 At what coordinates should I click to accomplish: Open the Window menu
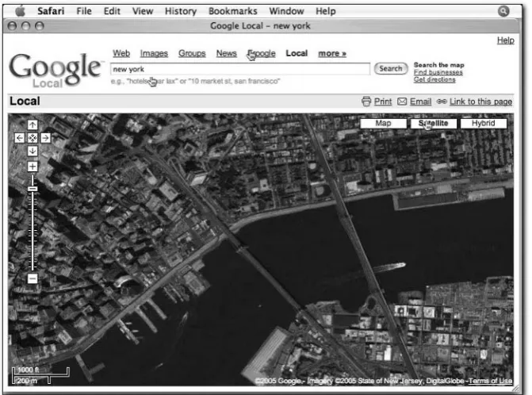pyautogui.click(x=286, y=11)
